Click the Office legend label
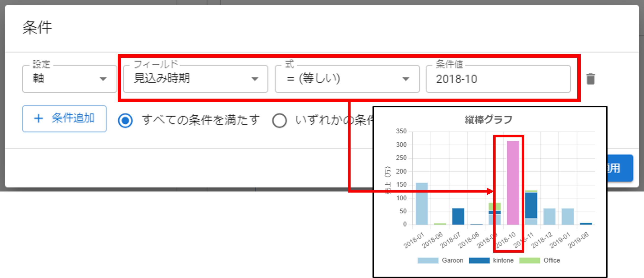 [552, 261]
